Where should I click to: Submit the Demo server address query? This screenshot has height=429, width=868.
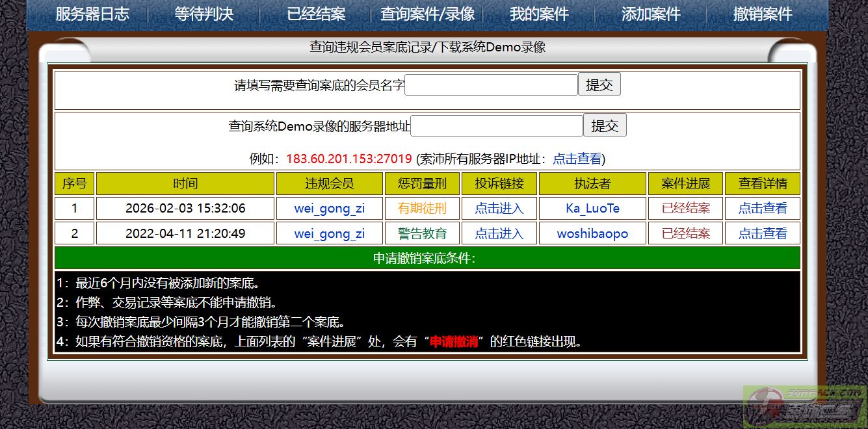click(x=605, y=126)
